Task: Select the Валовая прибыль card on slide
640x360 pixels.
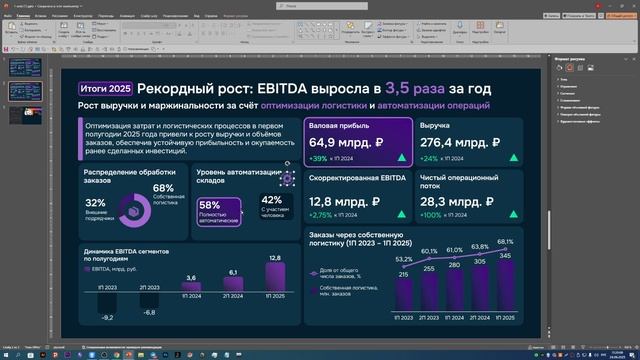Action: 358,142
